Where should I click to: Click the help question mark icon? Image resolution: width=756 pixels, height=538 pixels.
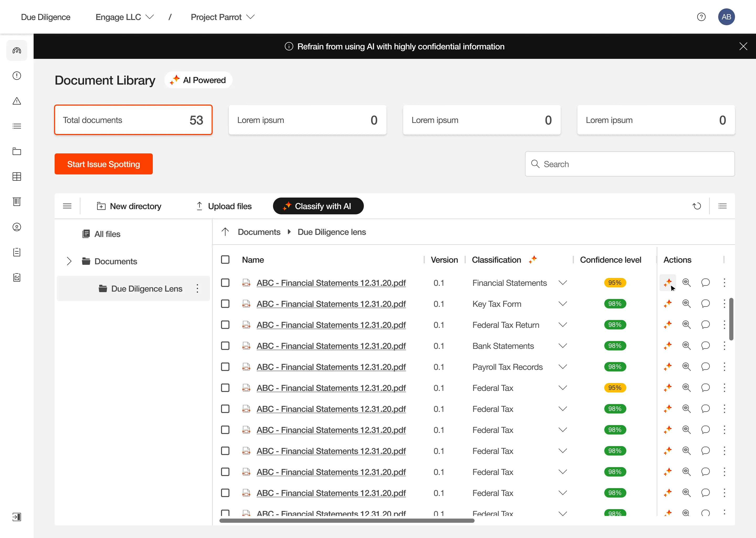point(701,17)
